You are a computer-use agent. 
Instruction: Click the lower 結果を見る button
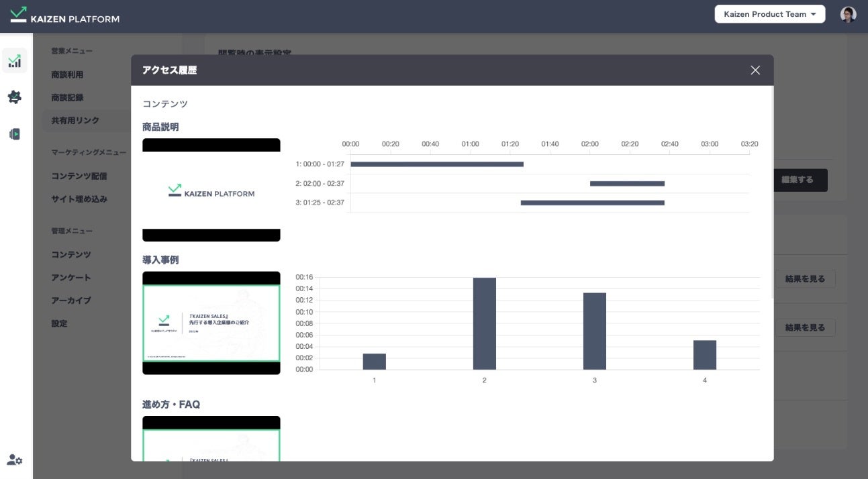click(x=805, y=327)
